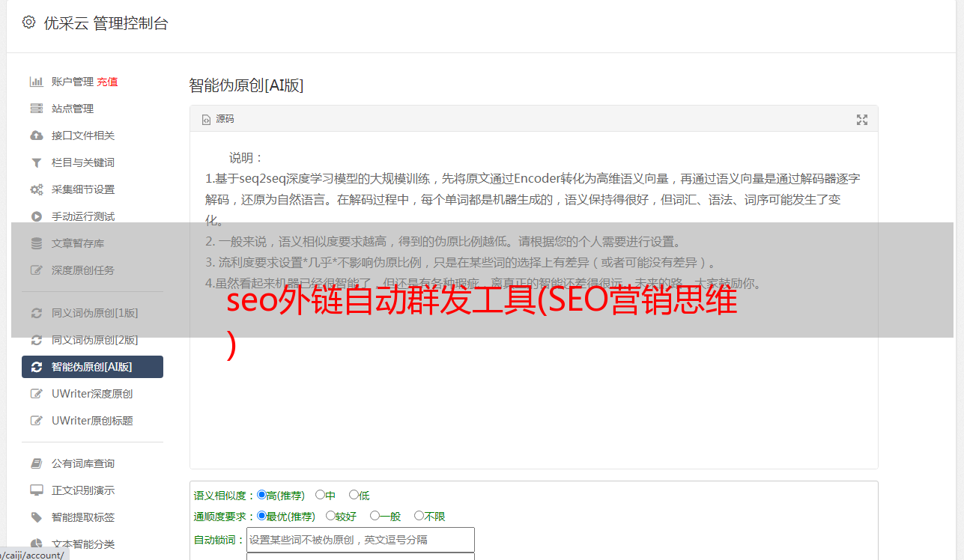The image size is (964, 560).
Task: Click the bar chart icon for 账户管理
Action: (36, 82)
